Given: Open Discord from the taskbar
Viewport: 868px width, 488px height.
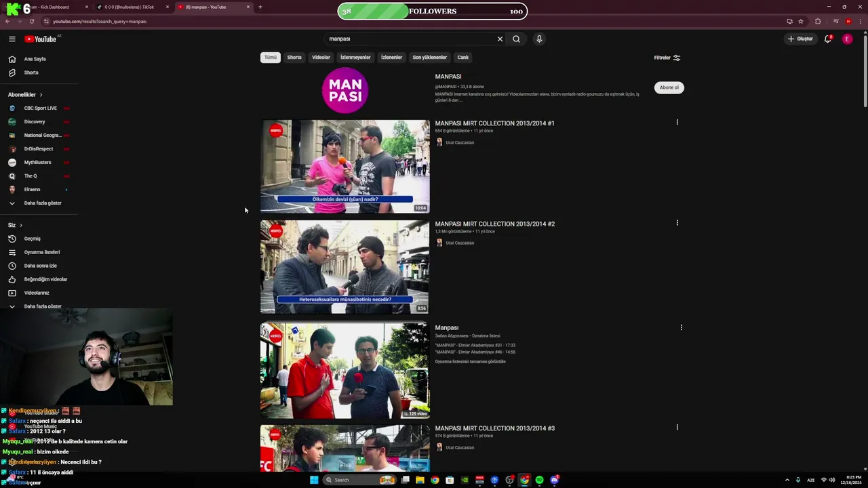Looking at the screenshot, I should (554, 480).
